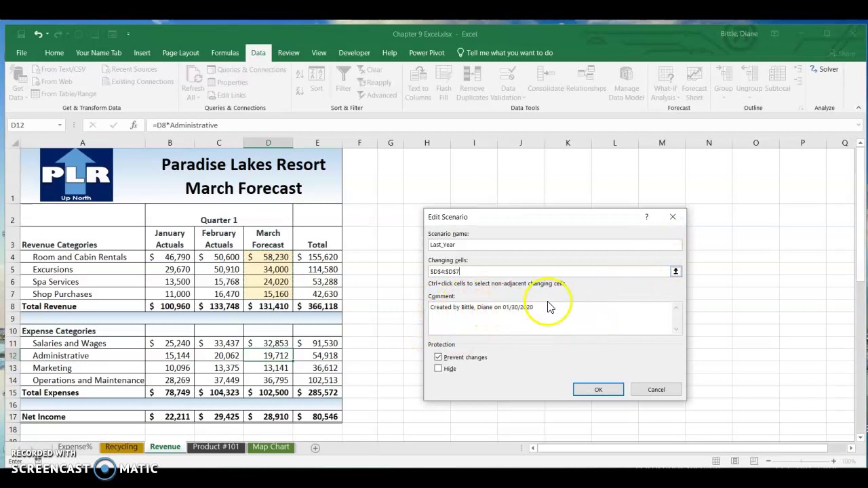Click the comment box scroll down arrow
868x488 pixels.
[x=676, y=329]
